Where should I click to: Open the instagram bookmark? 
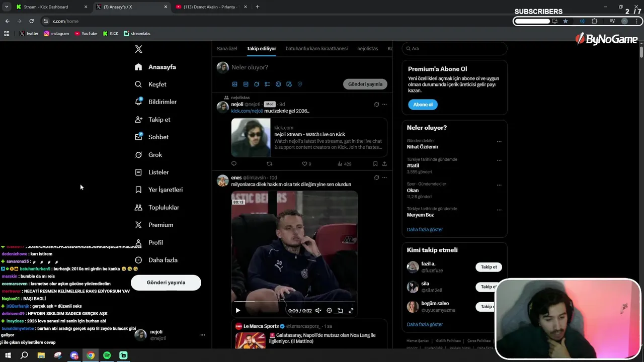click(x=56, y=34)
